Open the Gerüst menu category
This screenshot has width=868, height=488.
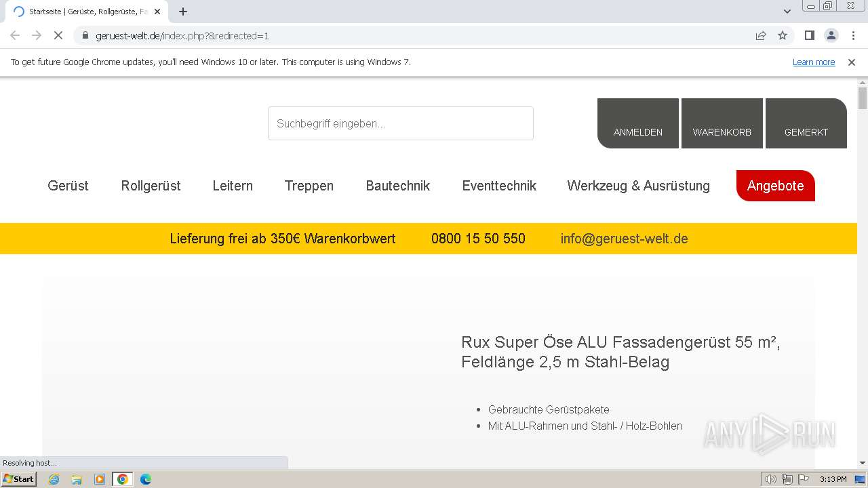click(68, 186)
